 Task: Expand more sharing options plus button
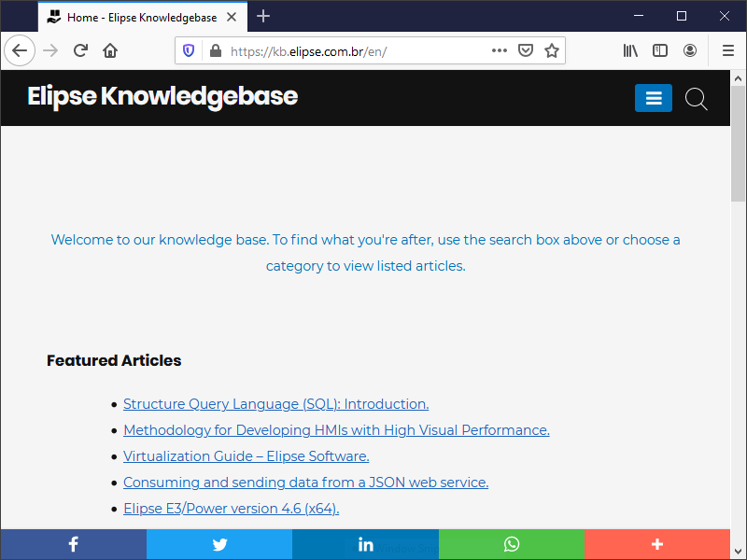click(657, 545)
